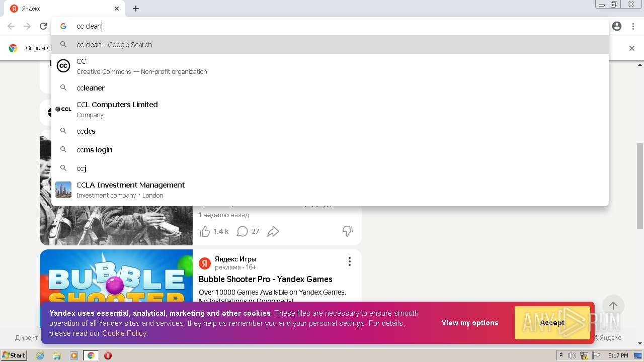The width and height of the screenshot is (644, 362).
Task: Open the Chrome profile account icon
Action: (617, 26)
